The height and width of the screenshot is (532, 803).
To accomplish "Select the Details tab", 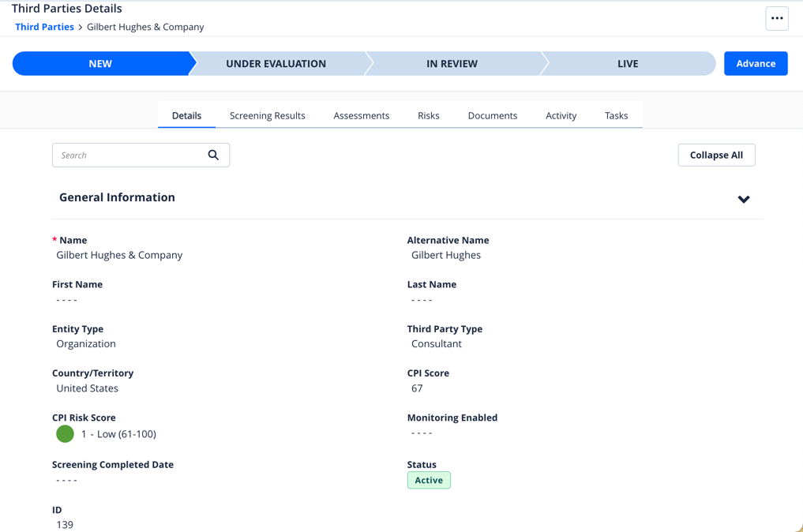I will click(186, 115).
